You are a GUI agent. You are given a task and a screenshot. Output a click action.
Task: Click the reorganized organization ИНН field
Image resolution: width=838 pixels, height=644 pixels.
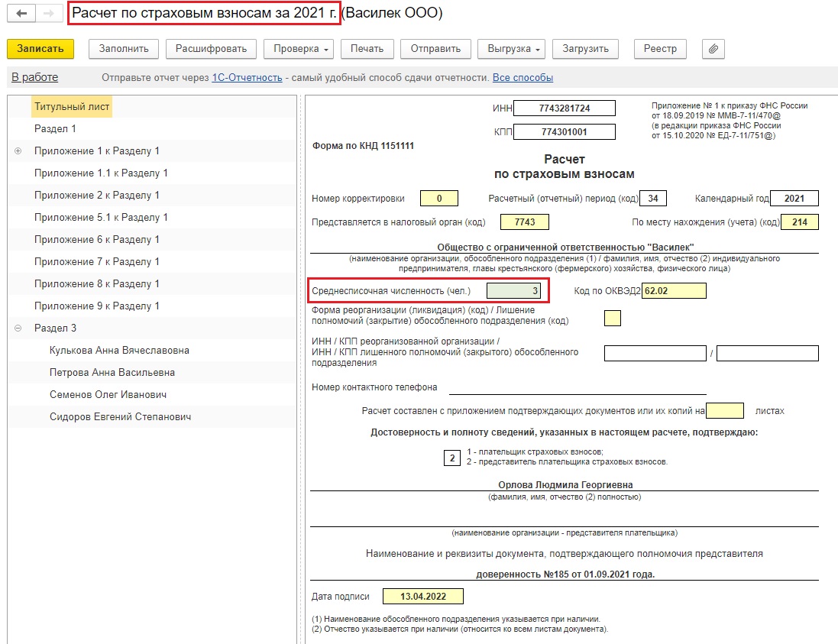(x=655, y=353)
